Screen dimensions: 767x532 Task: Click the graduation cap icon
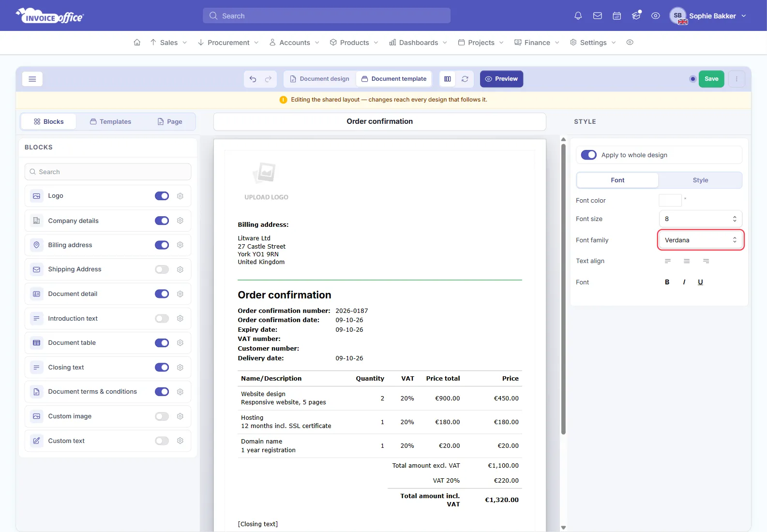pyautogui.click(x=636, y=16)
